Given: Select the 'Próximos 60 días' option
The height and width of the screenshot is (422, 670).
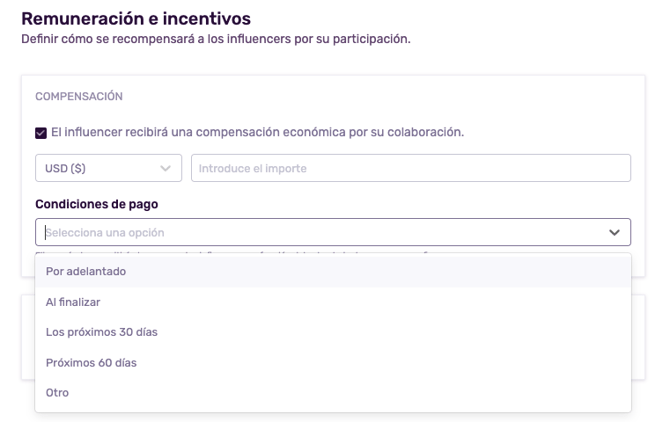Looking at the screenshot, I should [x=91, y=362].
